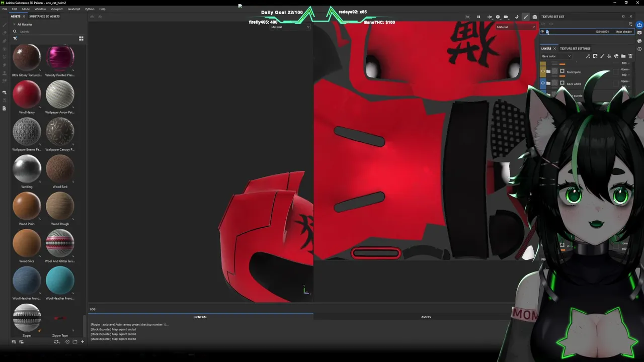Open the Python menu
The width and height of the screenshot is (644, 362).
tap(90, 9)
